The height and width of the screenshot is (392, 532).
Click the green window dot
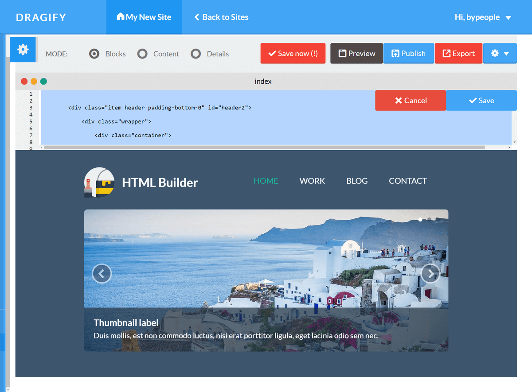pyautogui.click(x=43, y=82)
